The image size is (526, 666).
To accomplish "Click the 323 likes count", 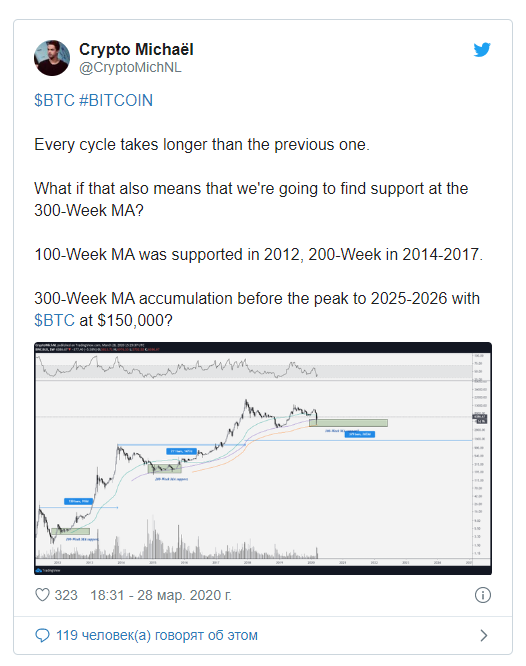I will [66, 595].
